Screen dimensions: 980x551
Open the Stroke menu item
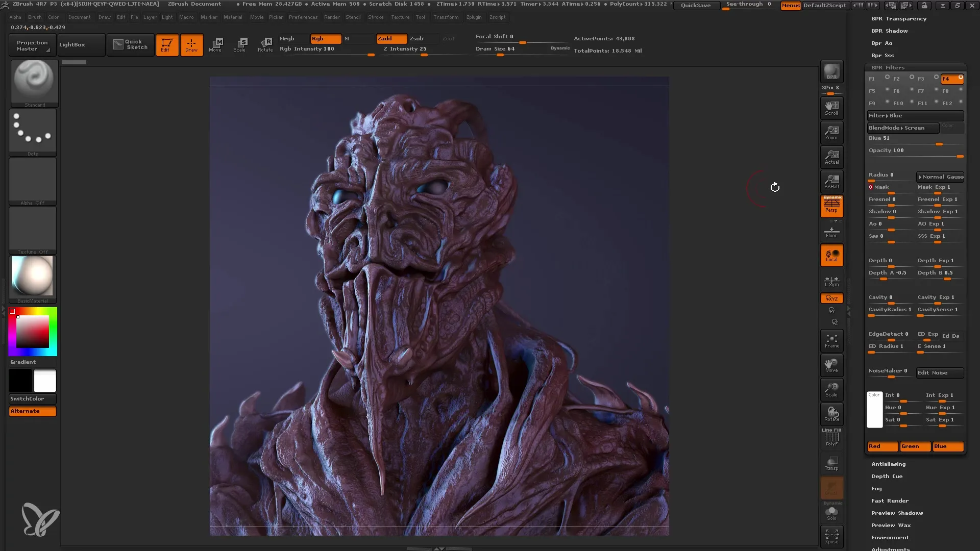pyautogui.click(x=376, y=17)
